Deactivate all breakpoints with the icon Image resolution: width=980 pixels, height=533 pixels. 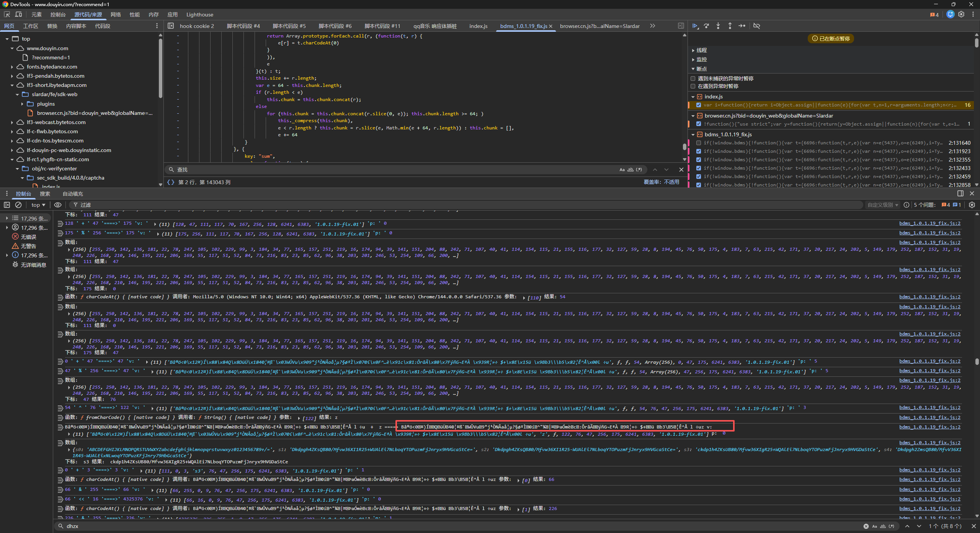(756, 26)
